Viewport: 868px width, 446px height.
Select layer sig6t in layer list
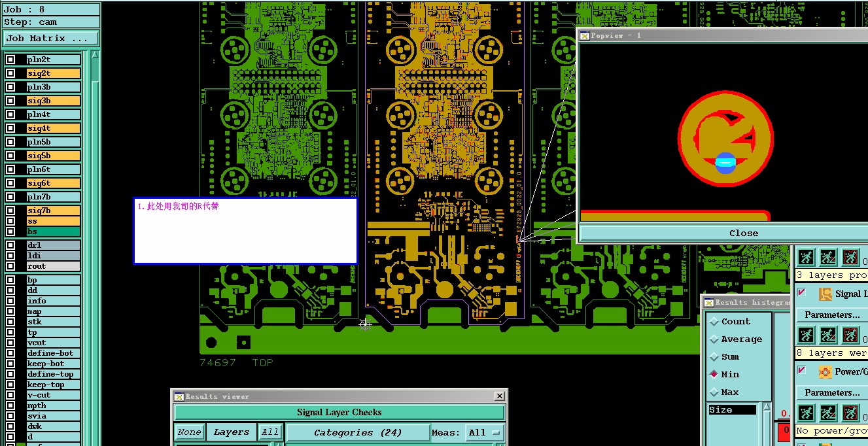pos(54,183)
